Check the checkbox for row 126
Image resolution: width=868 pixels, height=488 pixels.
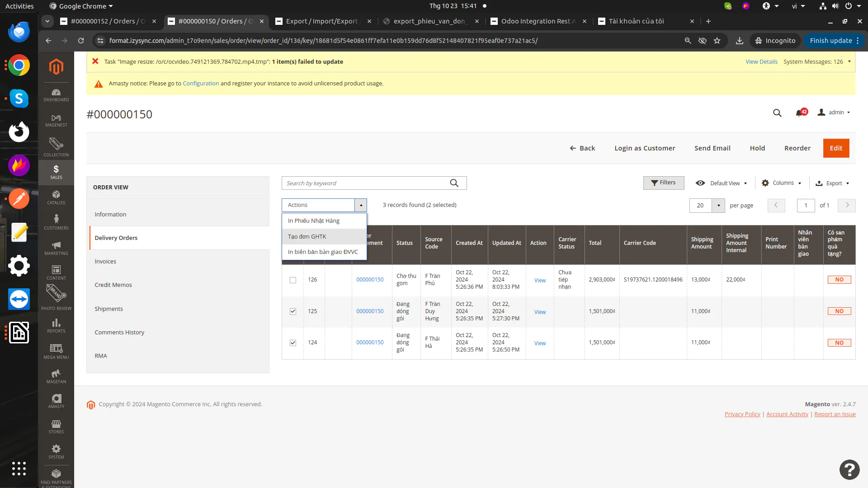point(293,280)
